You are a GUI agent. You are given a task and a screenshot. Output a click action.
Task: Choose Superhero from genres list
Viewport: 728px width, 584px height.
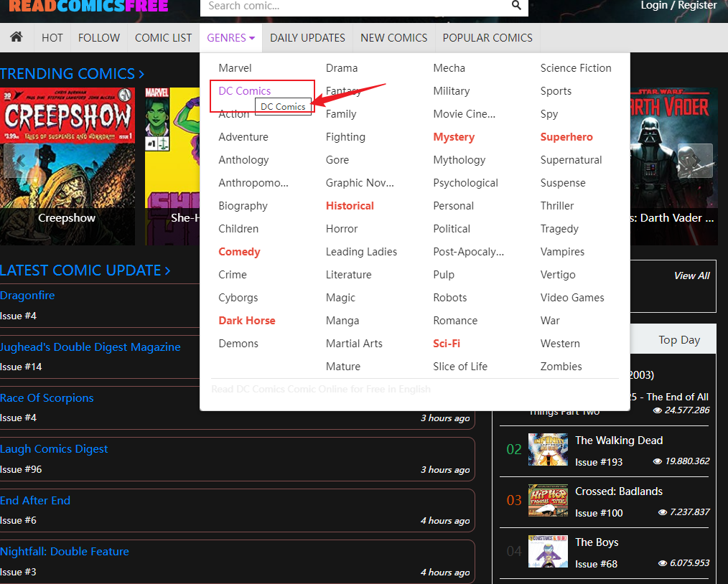point(566,137)
